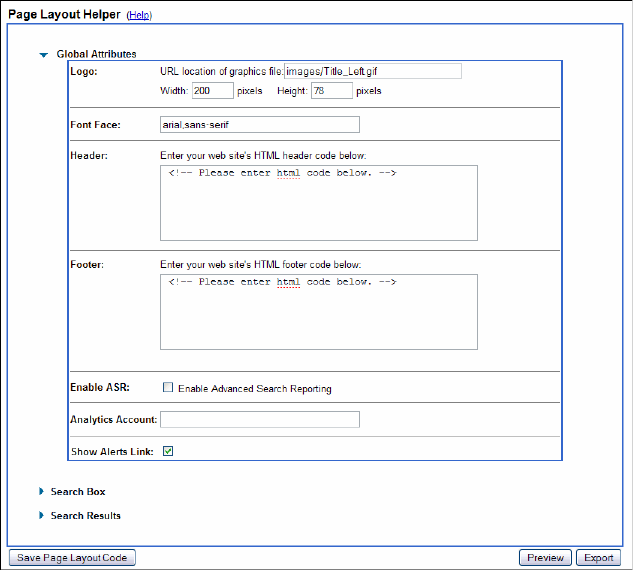Click the Export button
633x570 pixels.
[x=599, y=558]
